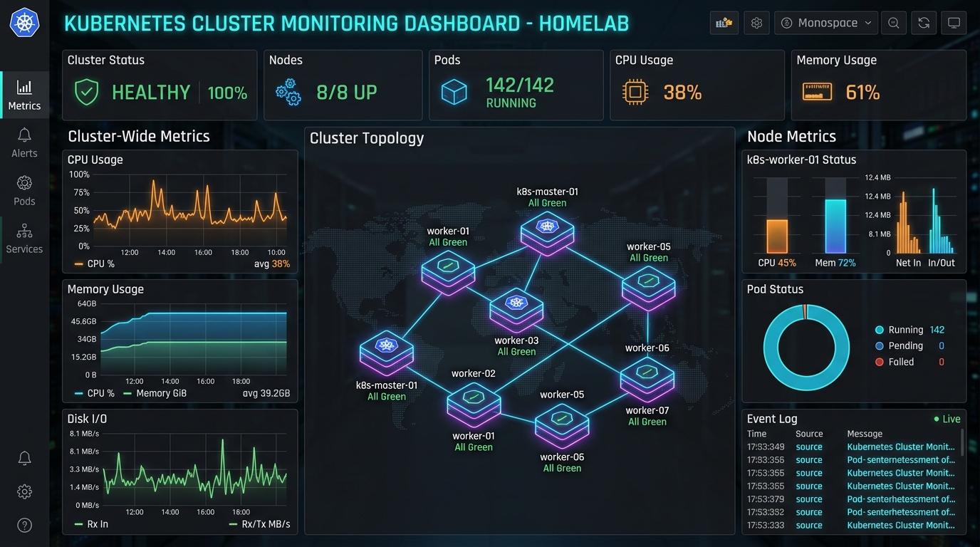Click the Rx/Tx MB/s legend entry
The image size is (980, 547).
coord(259,524)
